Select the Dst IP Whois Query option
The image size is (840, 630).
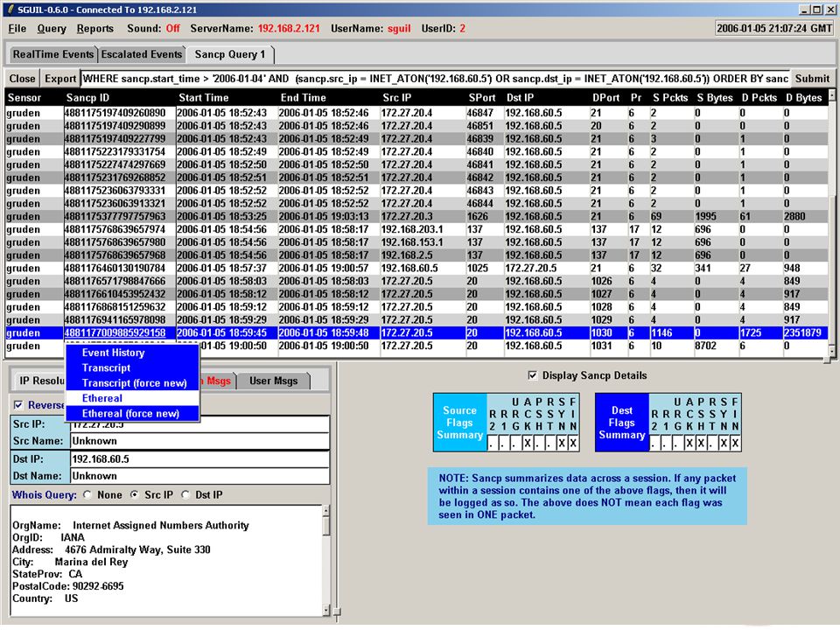(x=185, y=495)
